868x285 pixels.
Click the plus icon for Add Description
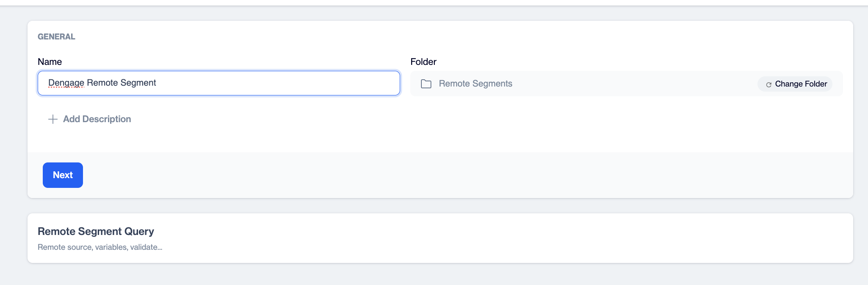pos(53,119)
